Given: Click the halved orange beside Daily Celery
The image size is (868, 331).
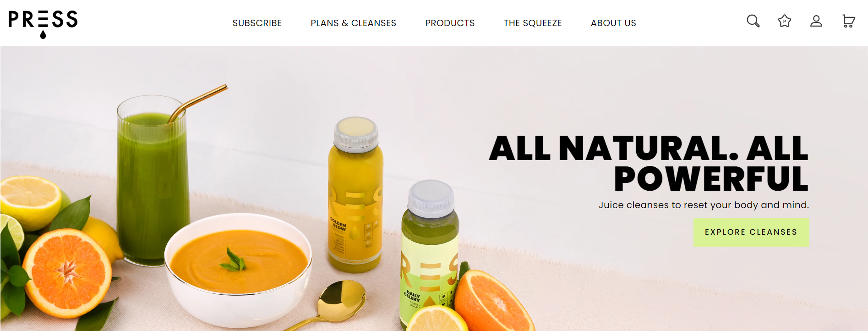Looking at the screenshot, I should click(492, 300).
